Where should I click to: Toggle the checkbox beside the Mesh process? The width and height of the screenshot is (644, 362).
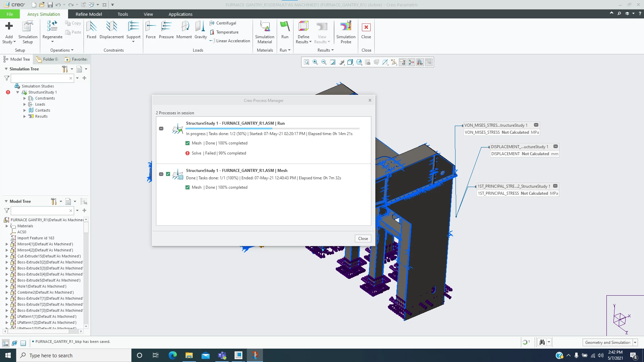(168, 174)
